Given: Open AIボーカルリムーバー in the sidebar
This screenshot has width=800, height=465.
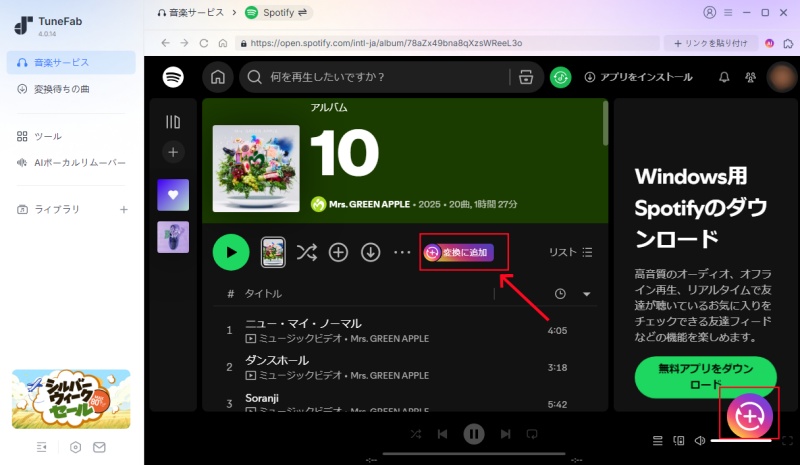Looking at the screenshot, I should (x=71, y=162).
